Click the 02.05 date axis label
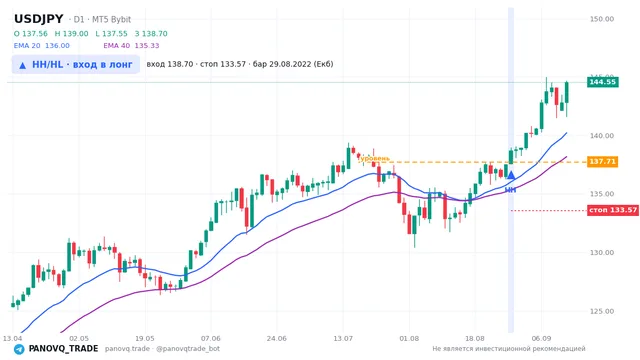 (79, 338)
